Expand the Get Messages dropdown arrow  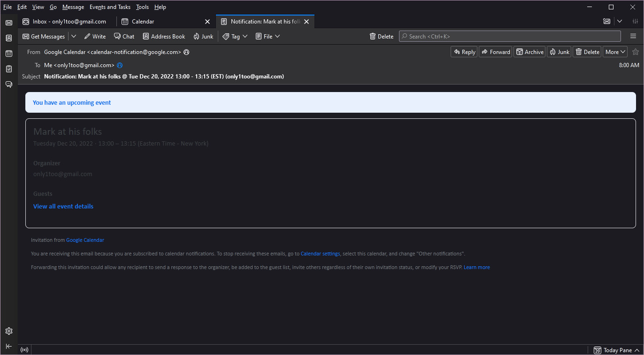tap(74, 37)
